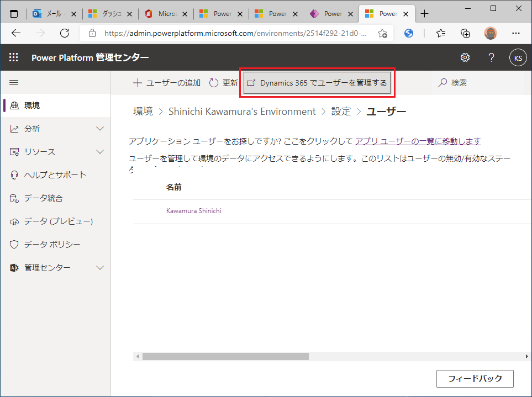
Task: Click the Power Platform 管理センター title
Action: 90,57
